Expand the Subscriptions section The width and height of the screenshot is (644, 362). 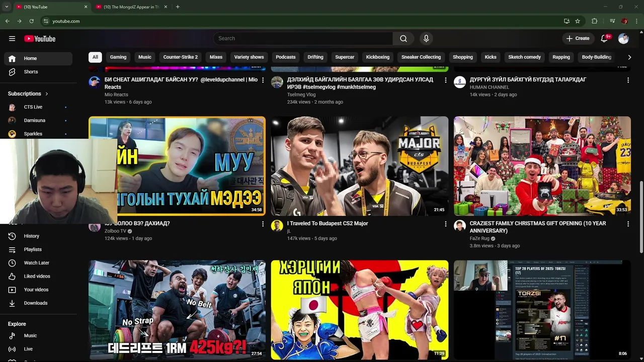(x=28, y=94)
